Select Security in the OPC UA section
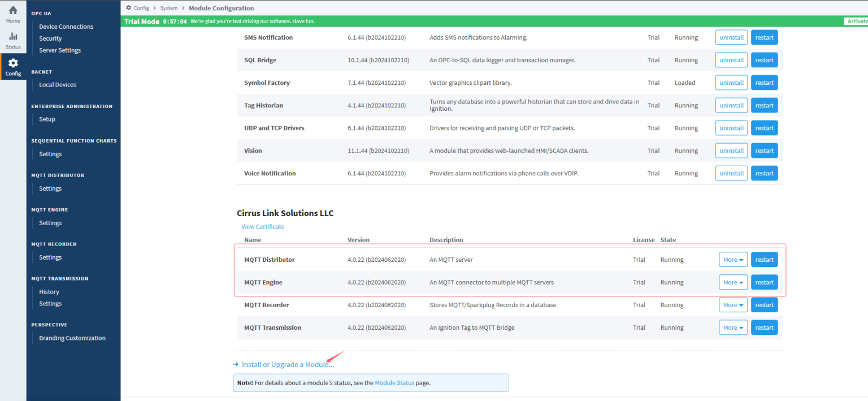The image size is (868, 401). (50, 38)
